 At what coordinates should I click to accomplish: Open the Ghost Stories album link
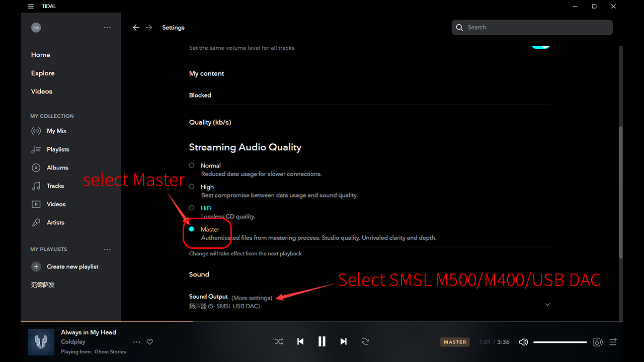(110, 352)
